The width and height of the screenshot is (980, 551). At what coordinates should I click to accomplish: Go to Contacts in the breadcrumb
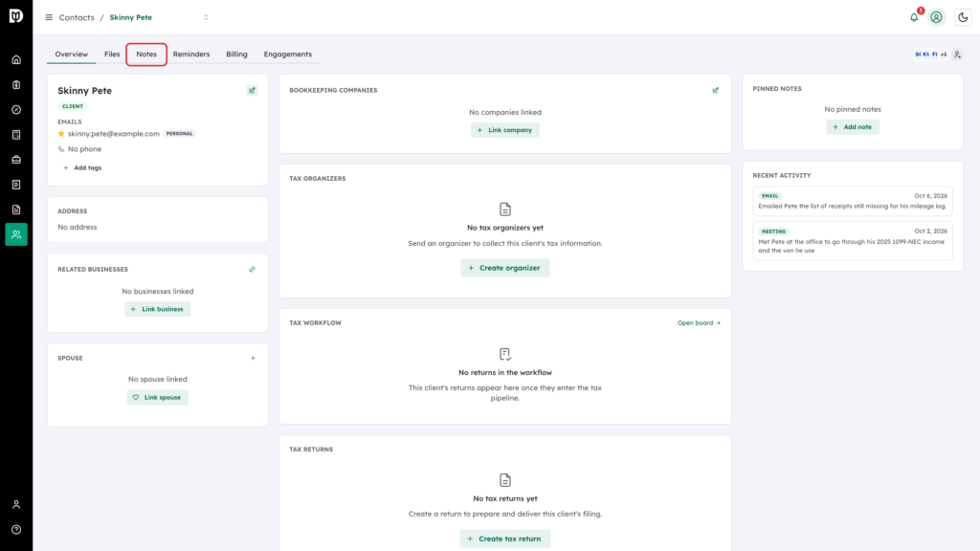coord(77,17)
